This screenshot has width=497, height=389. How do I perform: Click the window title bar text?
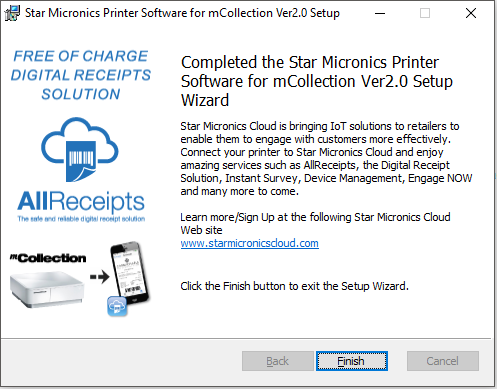click(182, 13)
